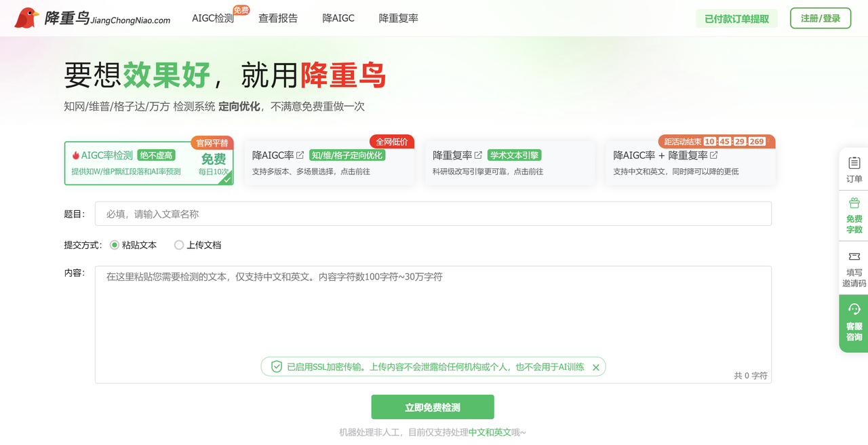Viewport: 868px width, 445px height.
Task: Click the SSL shield checkmark icon
Action: (277, 367)
